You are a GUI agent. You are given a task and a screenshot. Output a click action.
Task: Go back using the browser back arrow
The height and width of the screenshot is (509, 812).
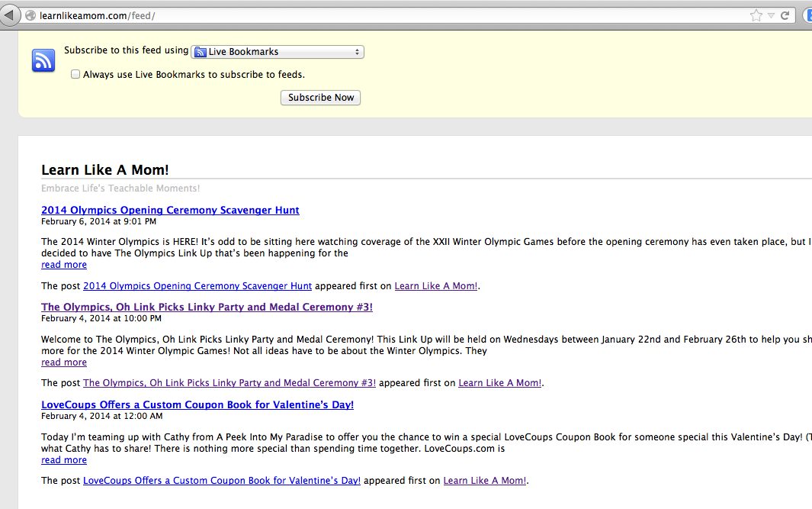pyautogui.click(x=9, y=15)
